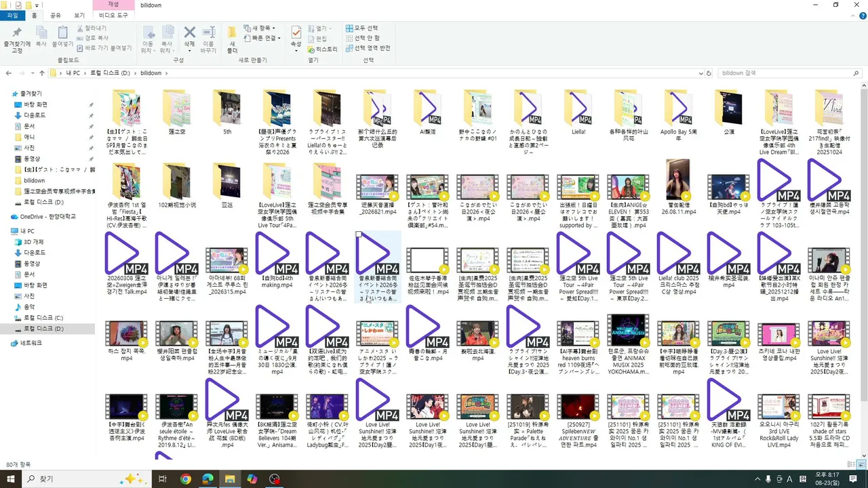Click 모두 선택 to select everything
The height and width of the screenshot is (488, 868).
click(361, 28)
